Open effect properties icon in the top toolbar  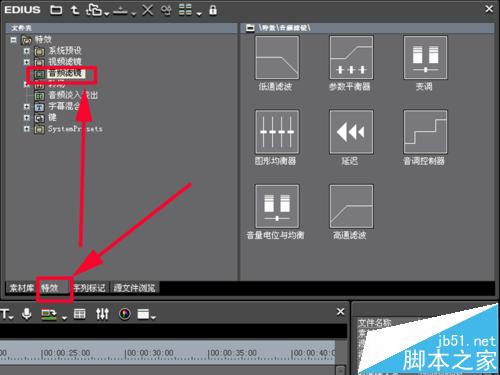click(x=166, y=10)
